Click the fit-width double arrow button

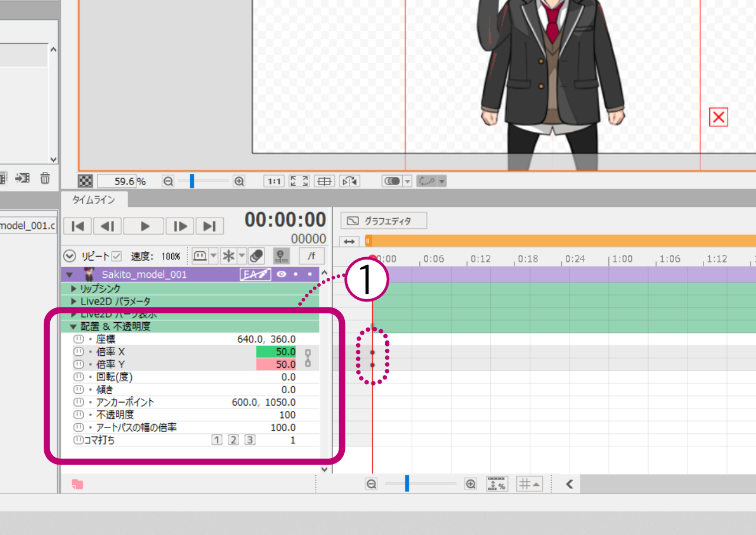[349, 241]
